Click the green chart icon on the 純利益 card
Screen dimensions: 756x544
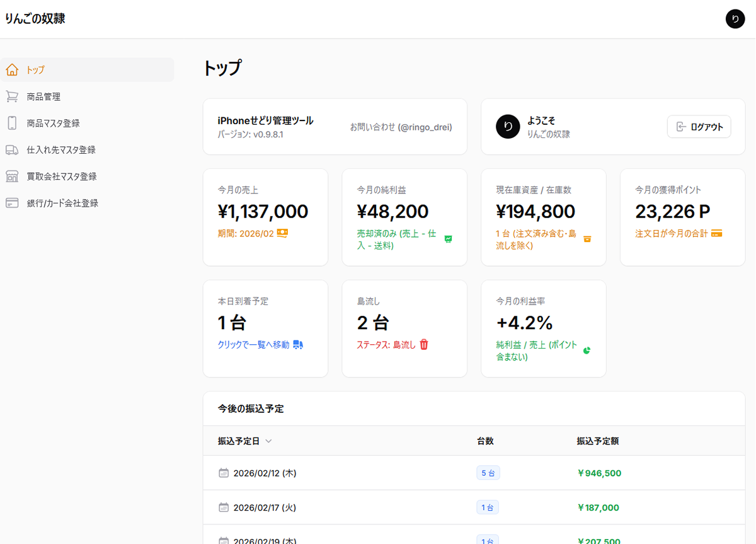point(448,240)
